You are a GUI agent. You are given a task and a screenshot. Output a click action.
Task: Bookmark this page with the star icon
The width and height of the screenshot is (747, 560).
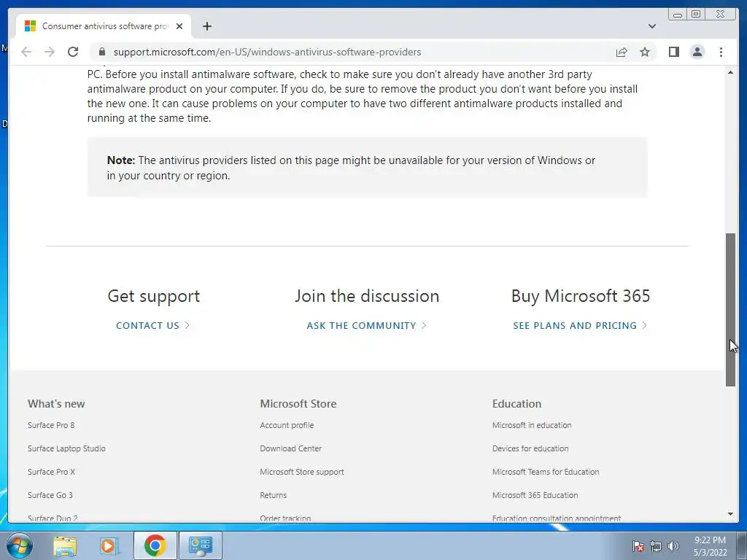(645, 52)
